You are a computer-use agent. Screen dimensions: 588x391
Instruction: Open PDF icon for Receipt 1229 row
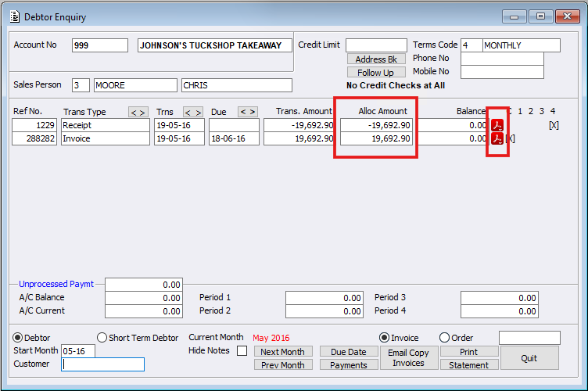click(x=497, y=125)
